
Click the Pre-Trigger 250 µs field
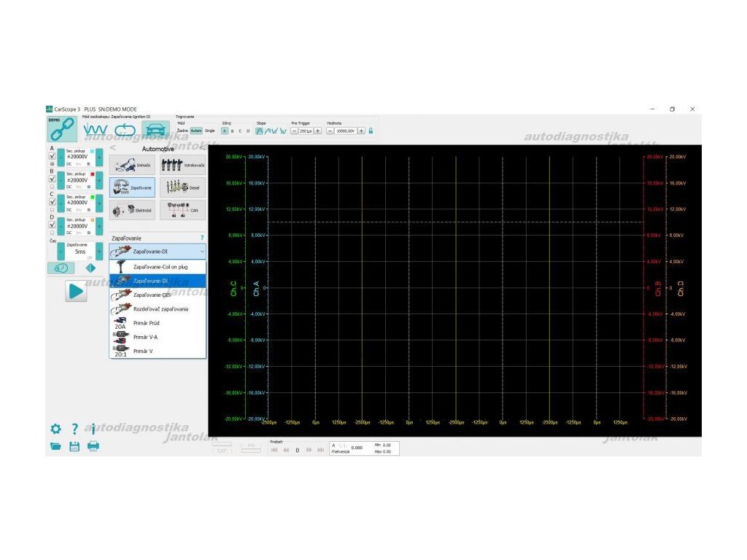(x=306, y=131)
